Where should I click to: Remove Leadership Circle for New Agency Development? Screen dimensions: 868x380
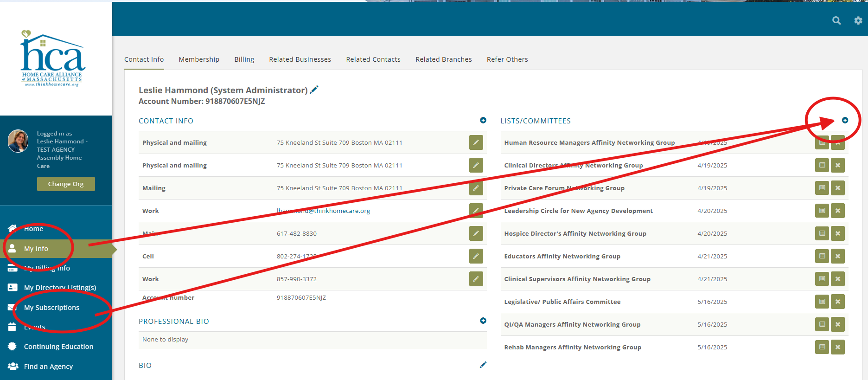(838, 211)
